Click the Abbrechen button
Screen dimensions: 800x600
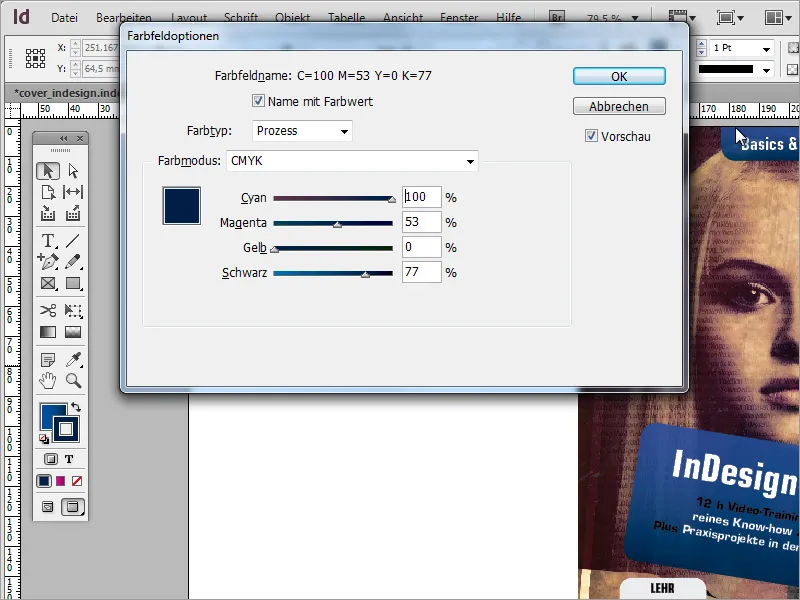(x=619, y=107)
